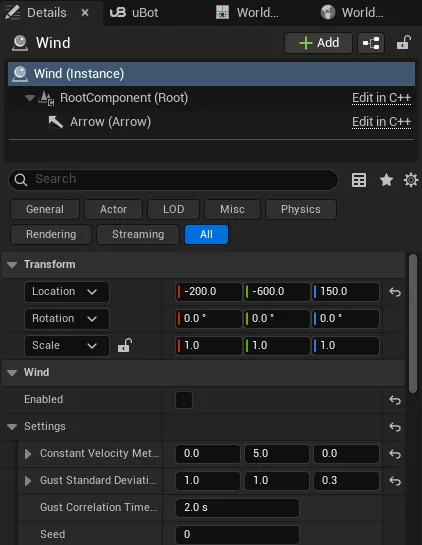Collapse the Wind section
Screen dimensions: 422x545
pyautogui.click(x=12, y=373)
